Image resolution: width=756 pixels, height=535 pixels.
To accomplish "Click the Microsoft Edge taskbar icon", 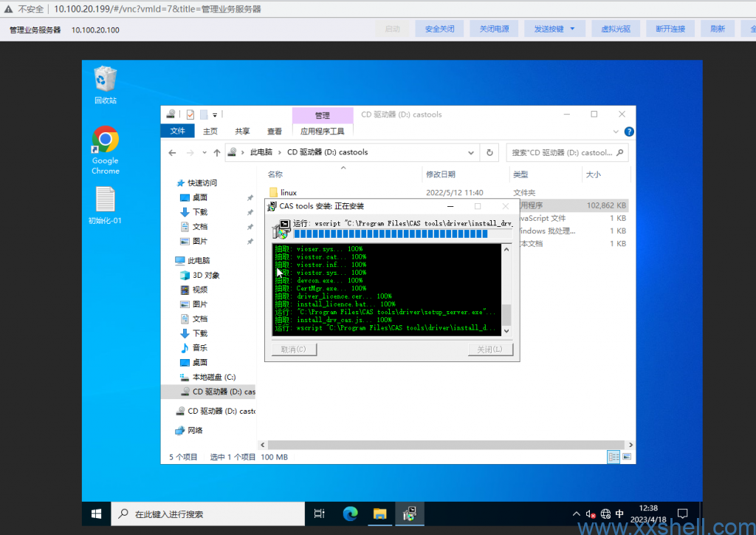I will pyautogui.click(x=350, y=514).
